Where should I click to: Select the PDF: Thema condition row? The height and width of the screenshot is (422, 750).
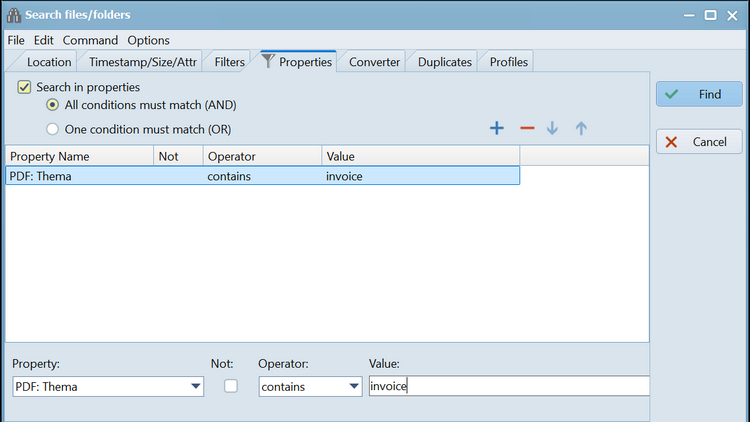262,176
